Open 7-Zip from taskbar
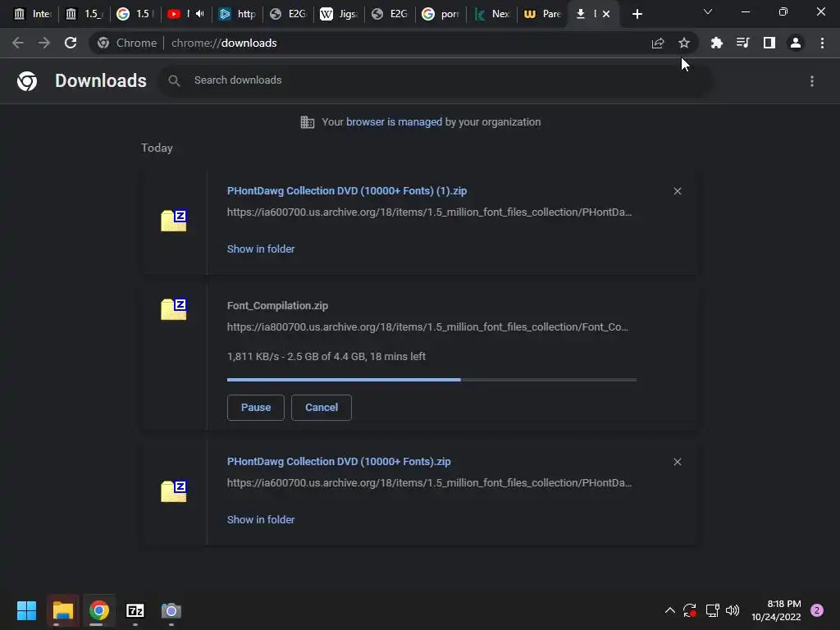Screen dimensions: 840x630 point(135,610)
